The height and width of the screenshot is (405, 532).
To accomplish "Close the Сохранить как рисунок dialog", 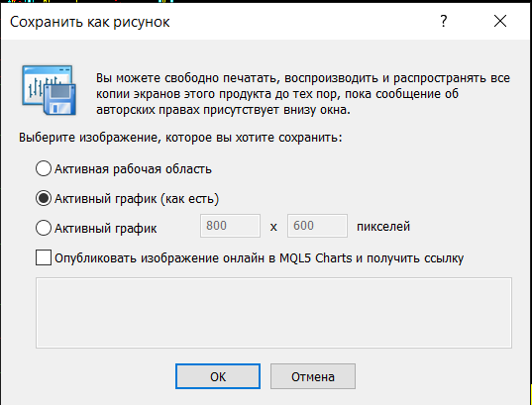I will point(500,21).
